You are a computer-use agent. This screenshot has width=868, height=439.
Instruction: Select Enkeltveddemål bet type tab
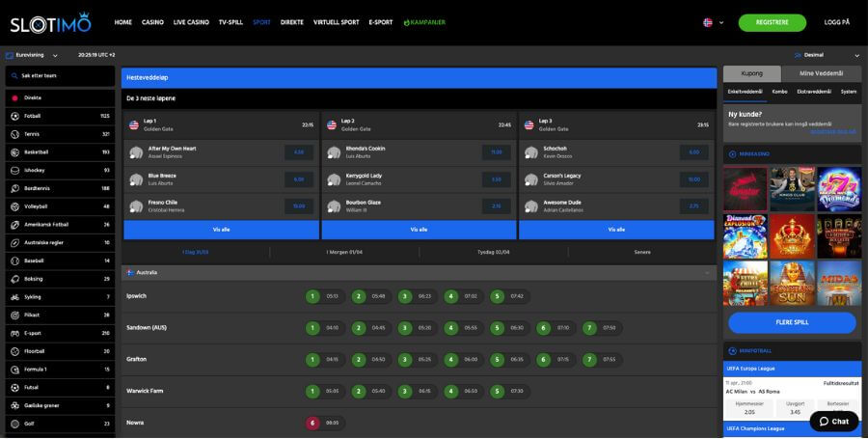(745, 92)
